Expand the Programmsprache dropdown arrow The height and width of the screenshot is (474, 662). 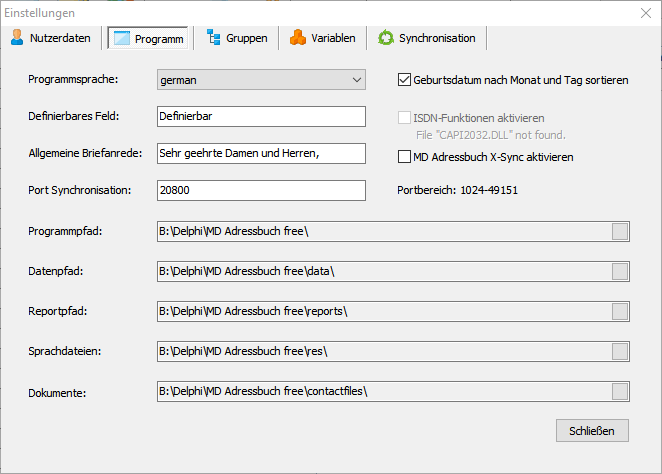point(357,80)
